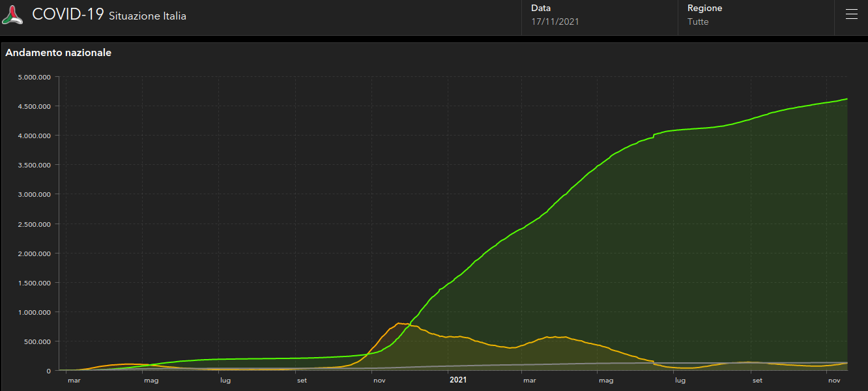Open the Data picker showing 17/11/2021
Screen dimensions: 868x391
555,22
